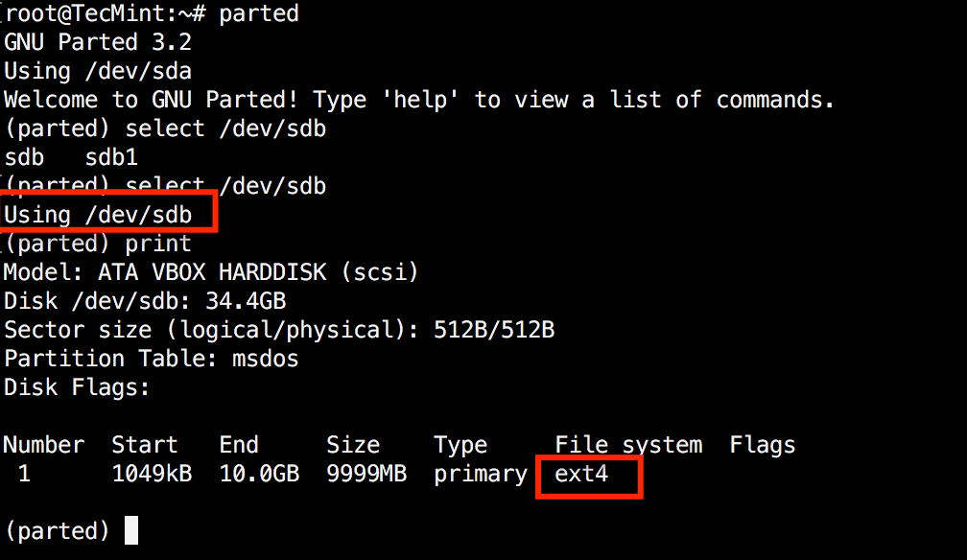Image resolution: width=967 pixels, height=560 pixels.
Task: Click the 9999MB partition size value
Action: [366, 474]
